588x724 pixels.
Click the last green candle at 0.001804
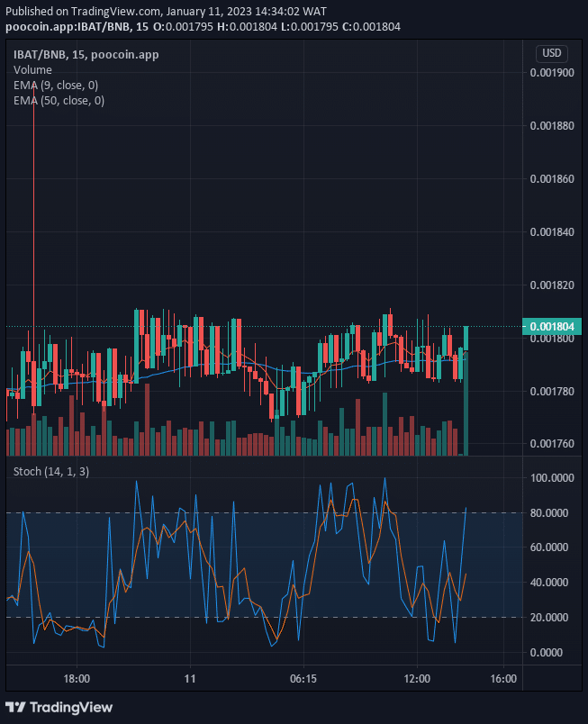(x=466, y=339)
